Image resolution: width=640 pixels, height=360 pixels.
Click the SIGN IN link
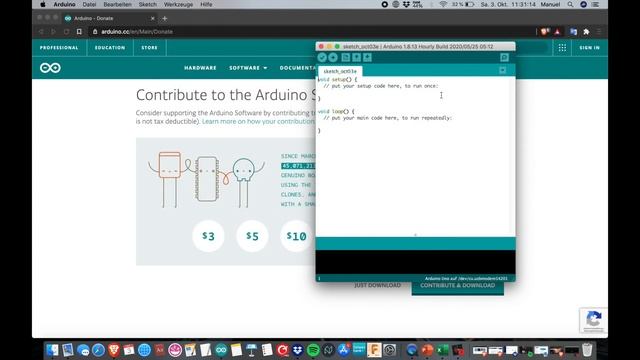(x=589, y=48)
